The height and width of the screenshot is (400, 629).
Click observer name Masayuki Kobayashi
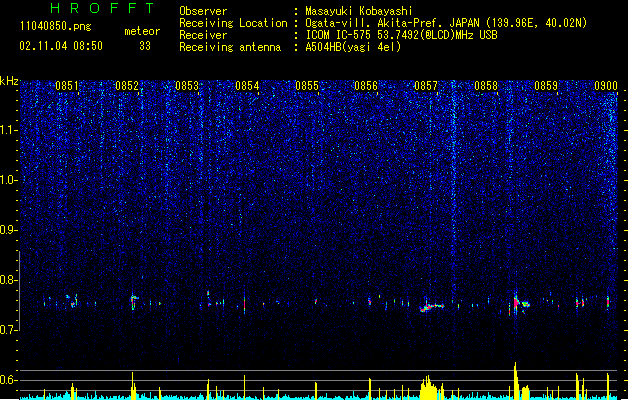click(358, 11)
